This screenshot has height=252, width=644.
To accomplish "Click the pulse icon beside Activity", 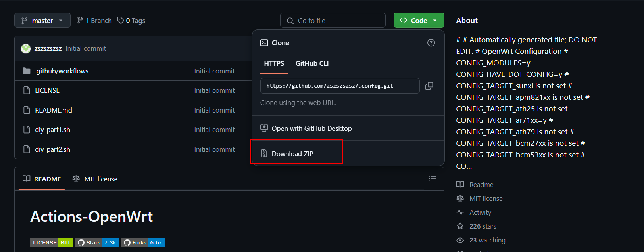I will pos(460,212).
